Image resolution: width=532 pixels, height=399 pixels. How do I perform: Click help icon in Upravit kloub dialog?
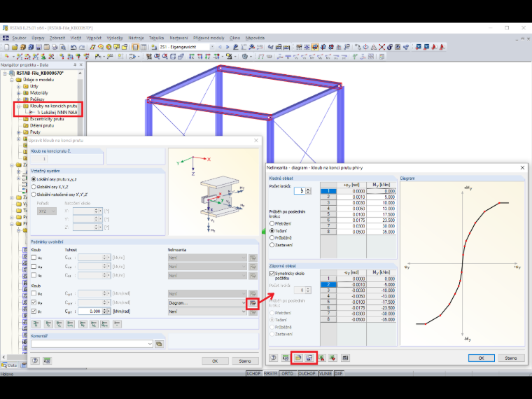click(x=35, y=360)
